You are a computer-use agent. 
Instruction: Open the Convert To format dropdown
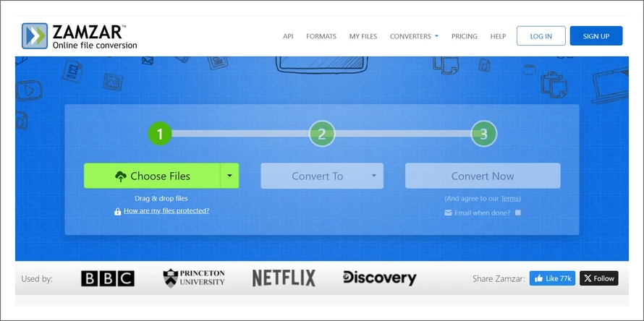click(322, 176)
